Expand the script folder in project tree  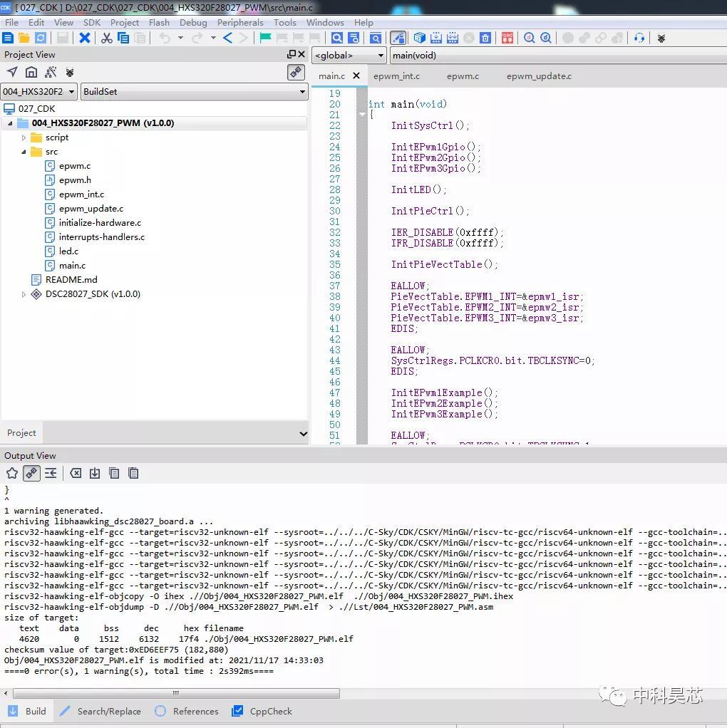[x=24, y=137]
